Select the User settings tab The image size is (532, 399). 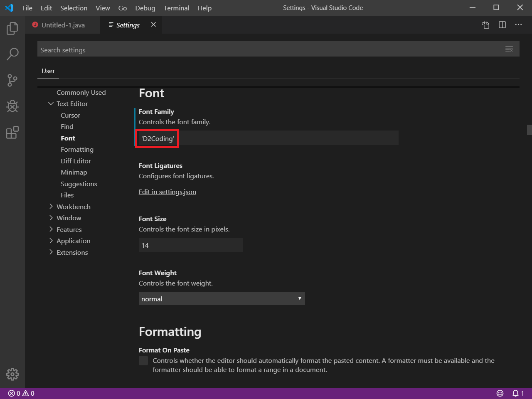(x=48, y=71)
